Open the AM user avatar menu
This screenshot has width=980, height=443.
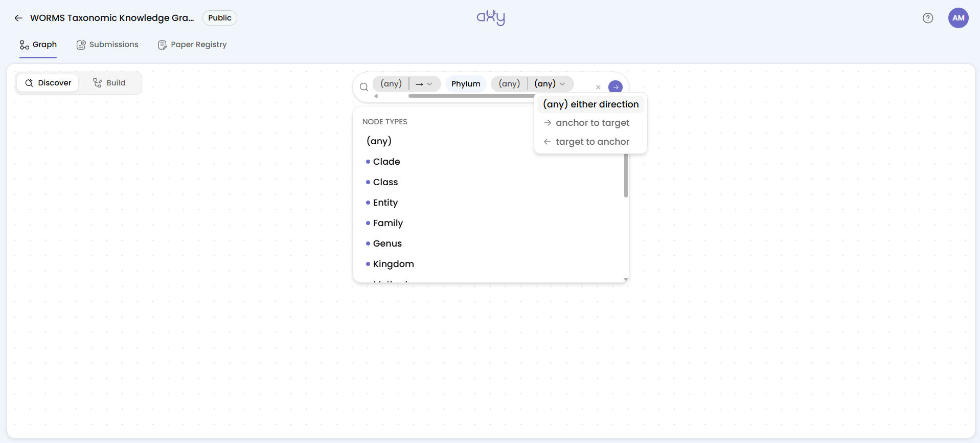[x=959, y=18]
